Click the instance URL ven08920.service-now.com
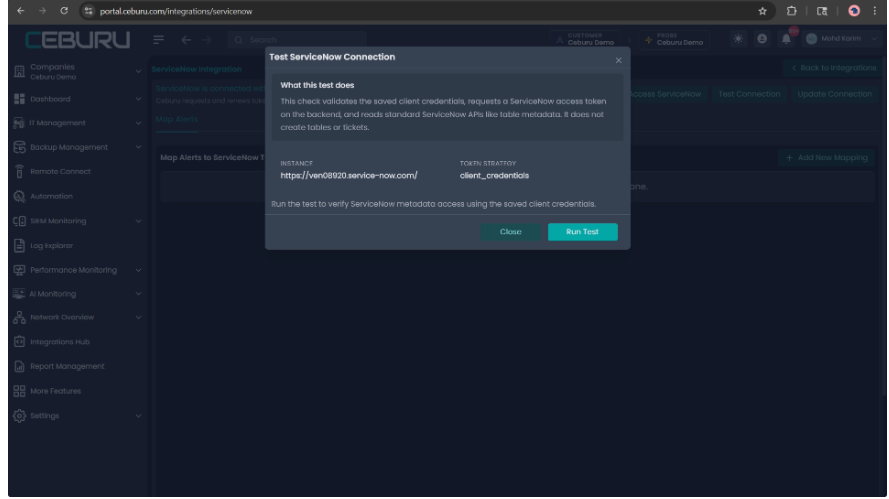The width and height of the screenshot is (889, 499). point(349,176)
